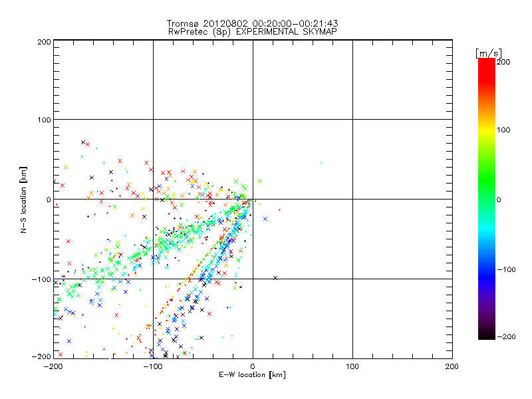This screenshot has width=532, height=399.
Task: Click the colorbar value '-200' at bottom
Action: (x=506, y=336)
